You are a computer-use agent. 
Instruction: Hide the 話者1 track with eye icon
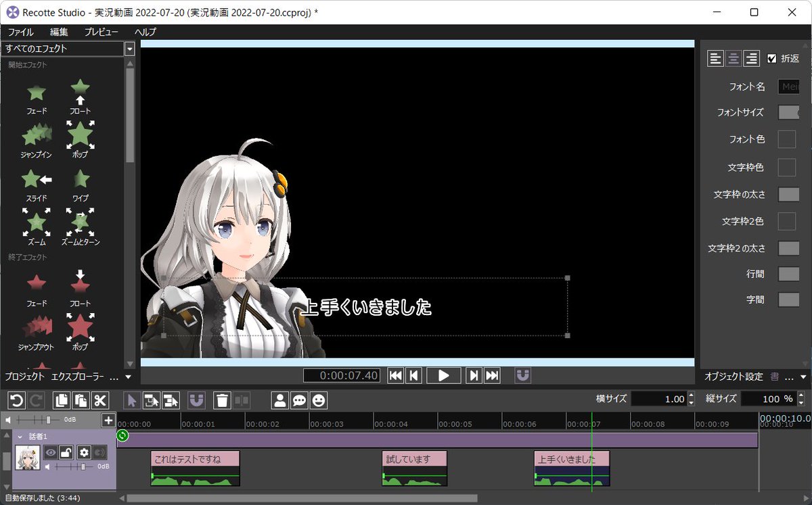tap(51, 452)
